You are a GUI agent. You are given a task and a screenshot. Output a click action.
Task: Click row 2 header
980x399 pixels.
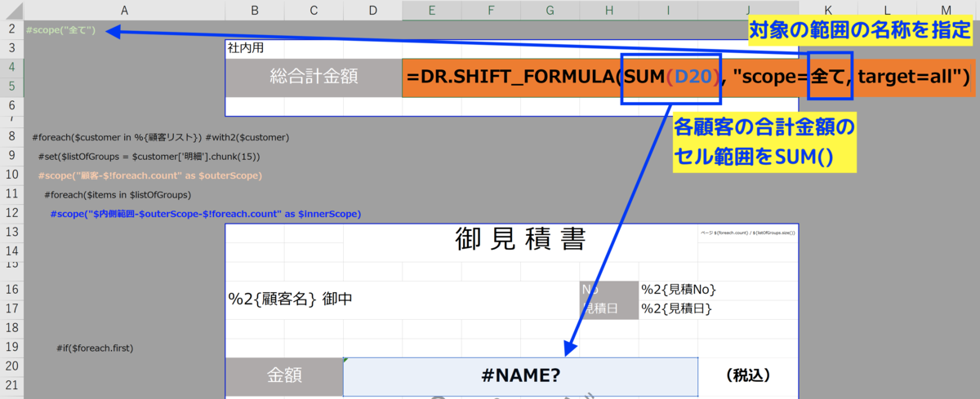coord(11,29)
